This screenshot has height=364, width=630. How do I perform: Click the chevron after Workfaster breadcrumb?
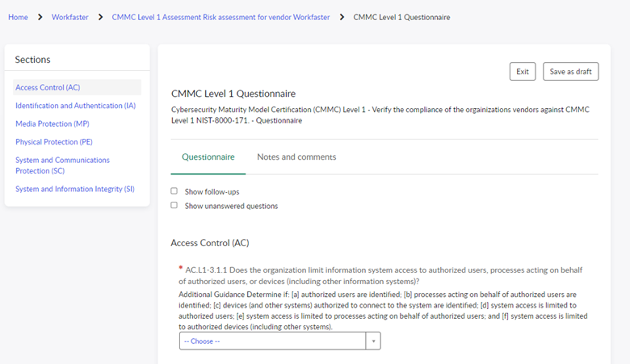point(100,17)
